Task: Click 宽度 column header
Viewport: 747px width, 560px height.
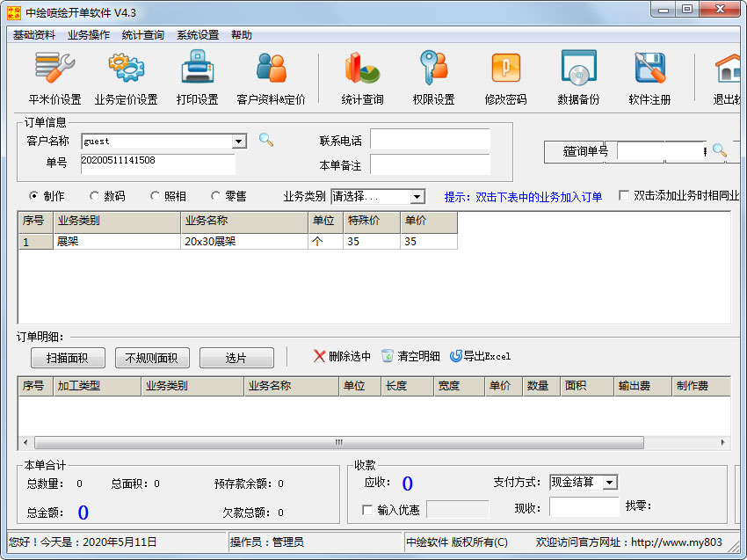Action: click(x=460, y=386)
